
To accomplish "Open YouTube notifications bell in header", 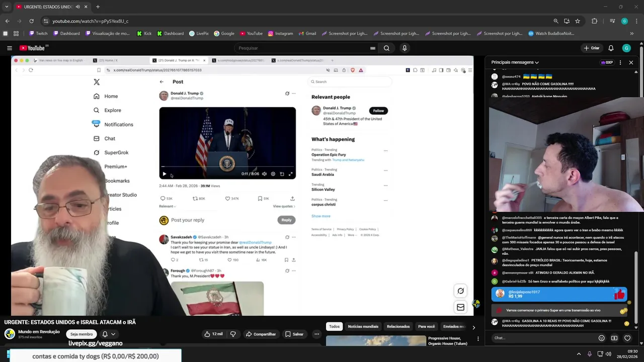I will [x=611, y=48].
